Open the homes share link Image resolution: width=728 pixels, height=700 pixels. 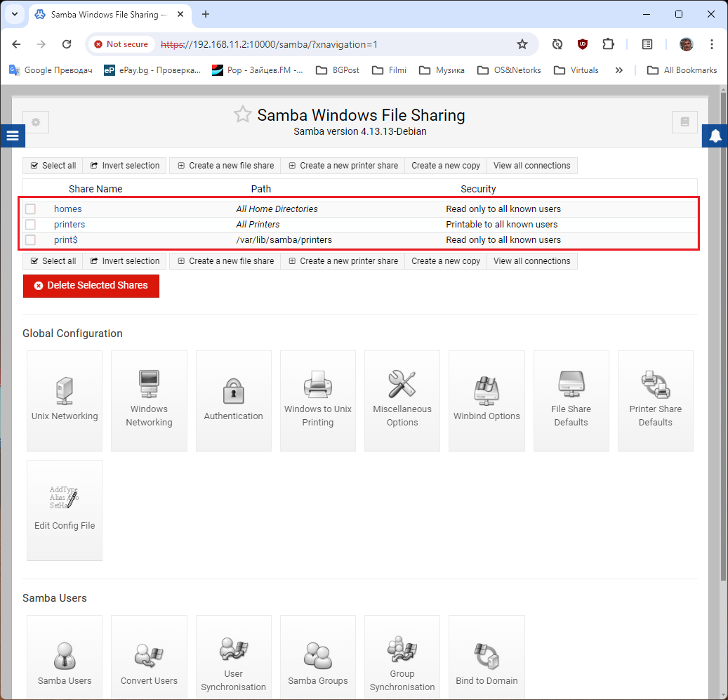(x=68, y=209)
